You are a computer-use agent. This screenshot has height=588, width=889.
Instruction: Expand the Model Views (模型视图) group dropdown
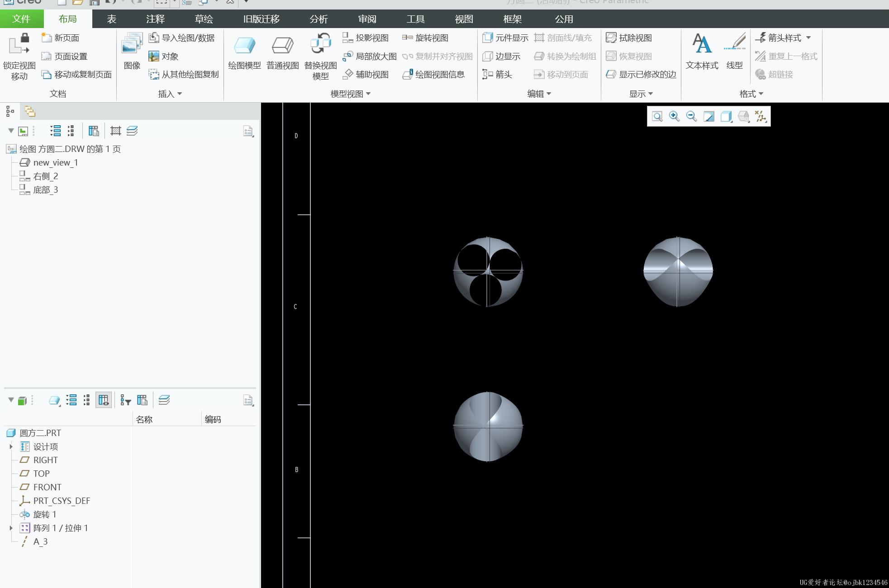click(351, 94)
